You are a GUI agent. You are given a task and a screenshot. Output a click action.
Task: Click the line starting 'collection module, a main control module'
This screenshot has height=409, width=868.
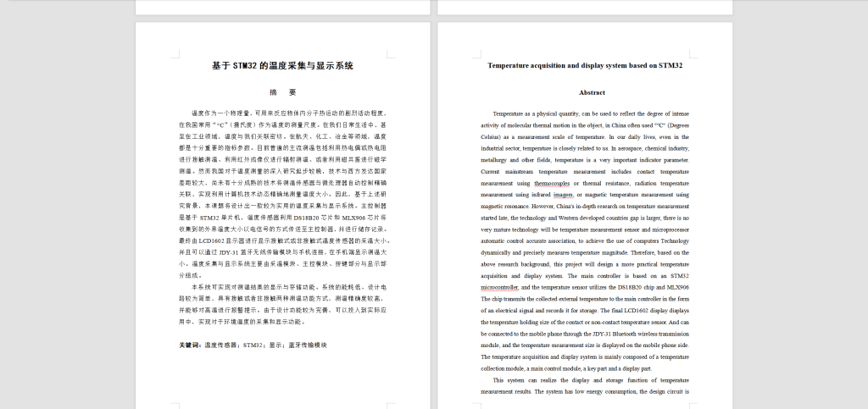tap(565, 368)
